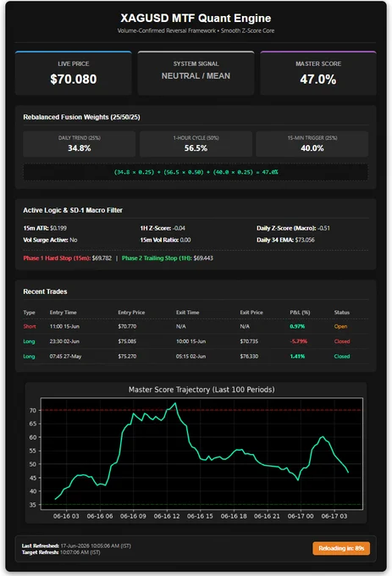Click the Exit Price column header
The width and height of the screenshot is (392, 576).
pyautogui.click(x=251, y=313)
